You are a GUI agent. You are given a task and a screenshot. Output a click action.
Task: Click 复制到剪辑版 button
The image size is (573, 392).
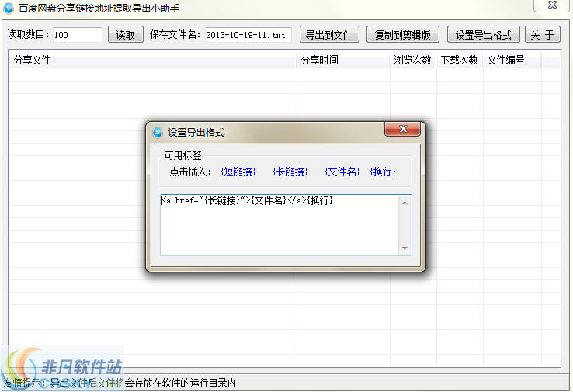pos(403,35)
